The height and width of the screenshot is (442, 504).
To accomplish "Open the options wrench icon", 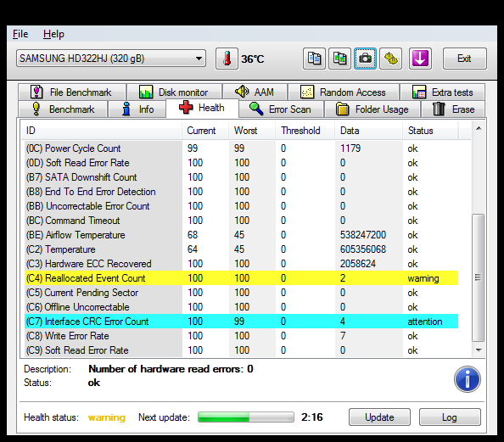I will pyautogui.click(x=391, y=59).
